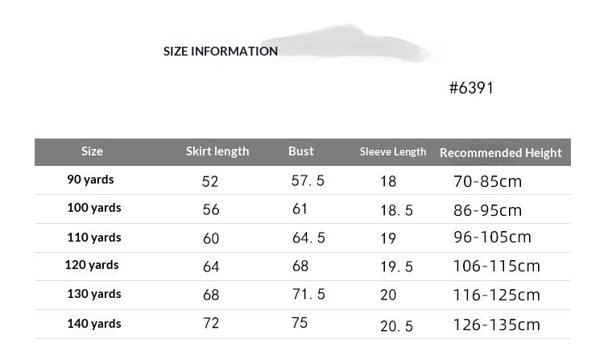Click the 130 yards size row label
Screen dimensions: 604x364
point(94,294)
